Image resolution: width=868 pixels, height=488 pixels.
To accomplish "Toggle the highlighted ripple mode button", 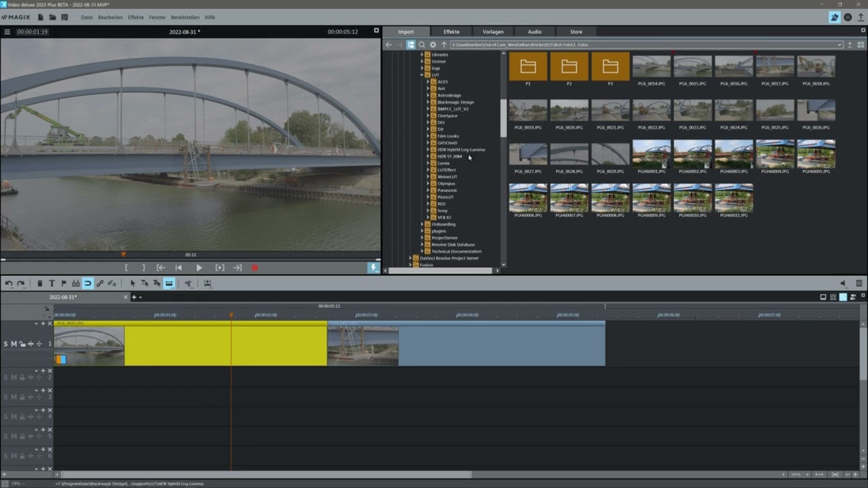I will pyautogui.click(x=169, y=283).
